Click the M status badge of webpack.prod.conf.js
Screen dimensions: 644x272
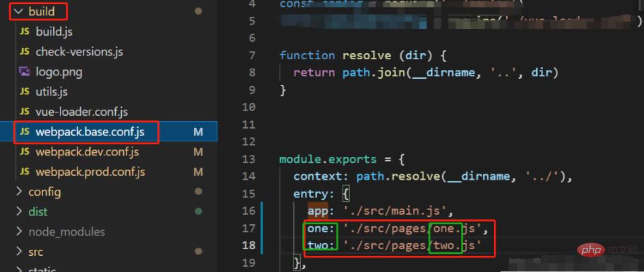(x=198, y=172)
